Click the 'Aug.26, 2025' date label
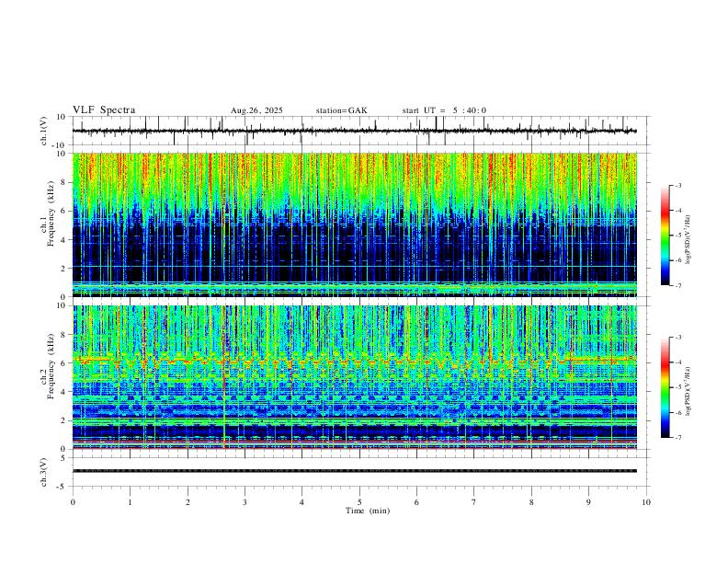 [256, 110]
